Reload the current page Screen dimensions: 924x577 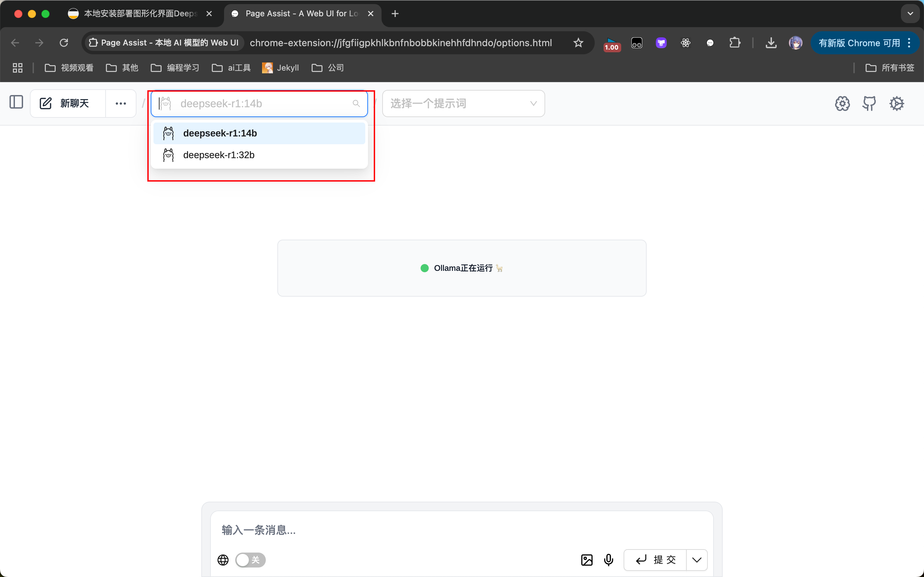[64, 43]
